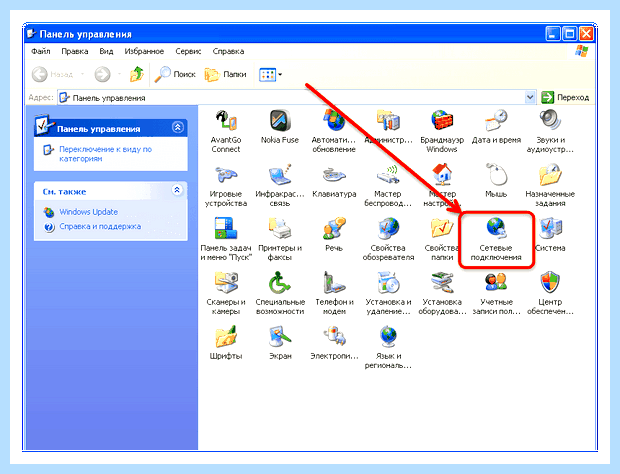Open the Система applet
This screenshot has height=474, width=620.
point(550,235)
